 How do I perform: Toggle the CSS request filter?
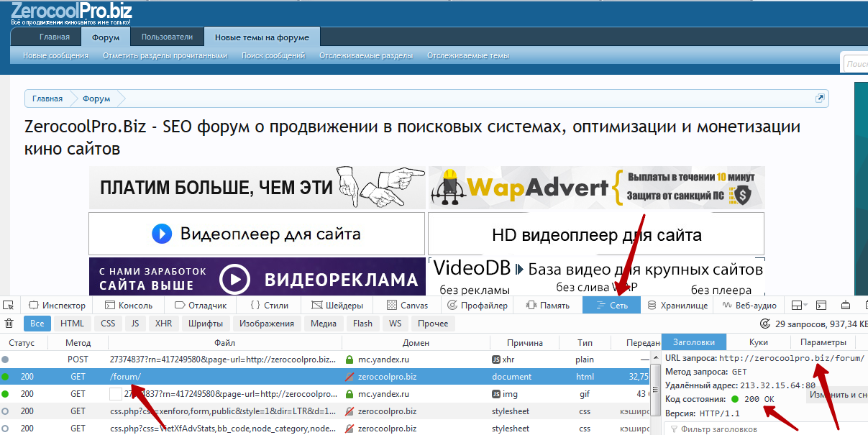(108, 324)
